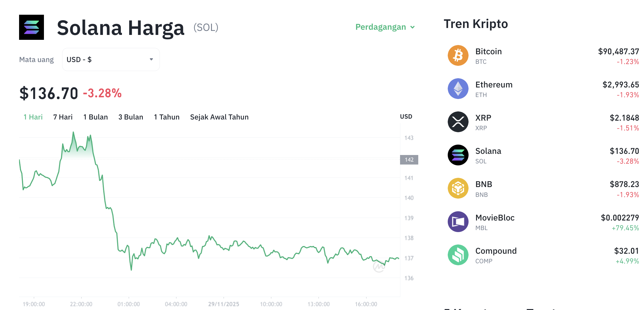Choose the 3 Bulan timeframe
The image size is (644, 310).
(x=131, y=117)
